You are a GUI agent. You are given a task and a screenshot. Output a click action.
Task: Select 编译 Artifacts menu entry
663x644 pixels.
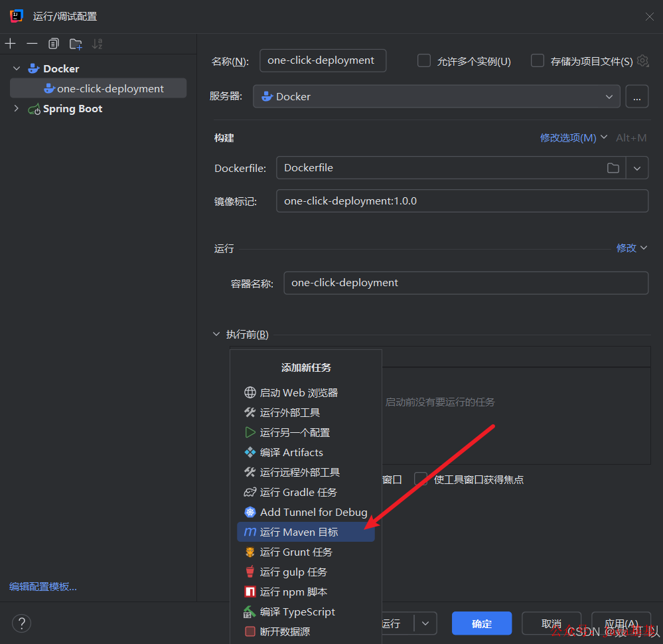[x=306, y=452]
